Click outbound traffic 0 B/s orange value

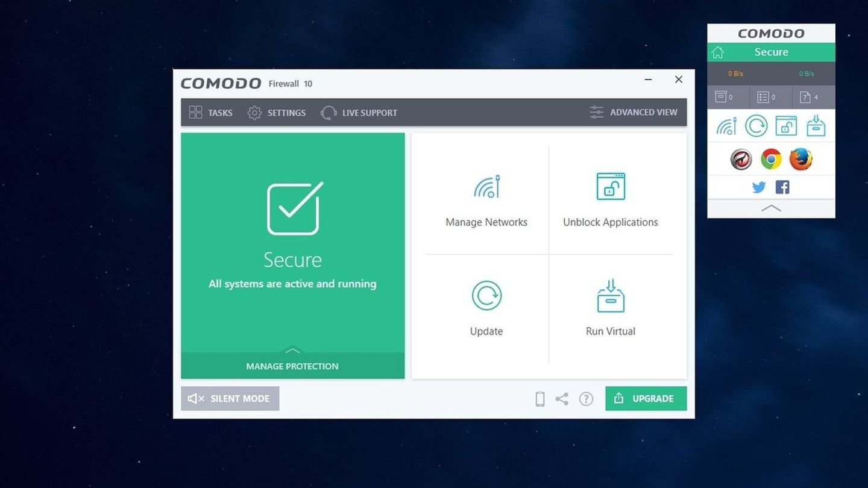(x=735, y=74)
